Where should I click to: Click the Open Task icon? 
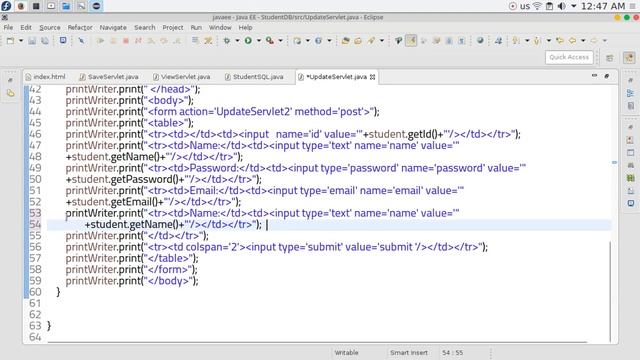[x=358, y=40]
